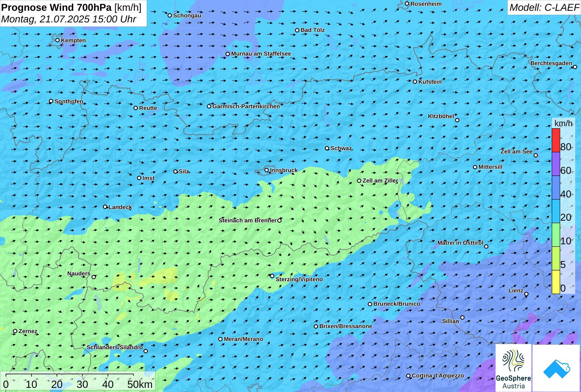Click the Schwaz city marker dot
The width and height of the screenshot is (581, 392).
[x=327, y=148]
